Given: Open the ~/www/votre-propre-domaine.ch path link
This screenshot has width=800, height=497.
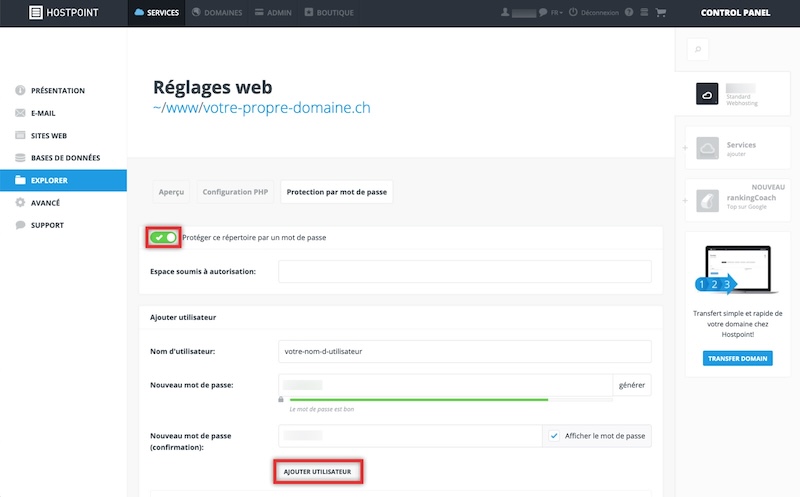Looking at the screenshot, I should (262, 108).
